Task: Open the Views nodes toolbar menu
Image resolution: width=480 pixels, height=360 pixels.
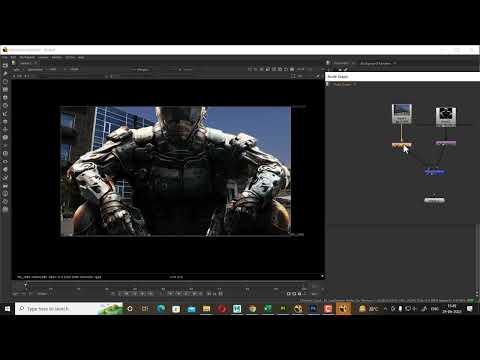Action: tap(5, 161)
